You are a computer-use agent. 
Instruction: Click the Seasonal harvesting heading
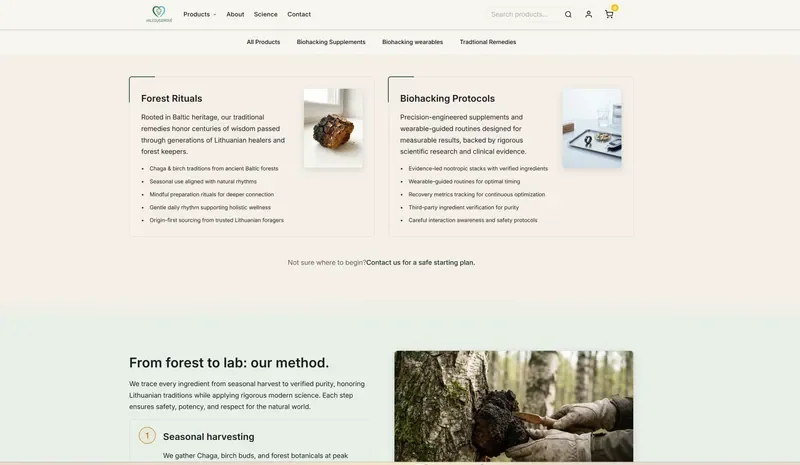(209, 436)
